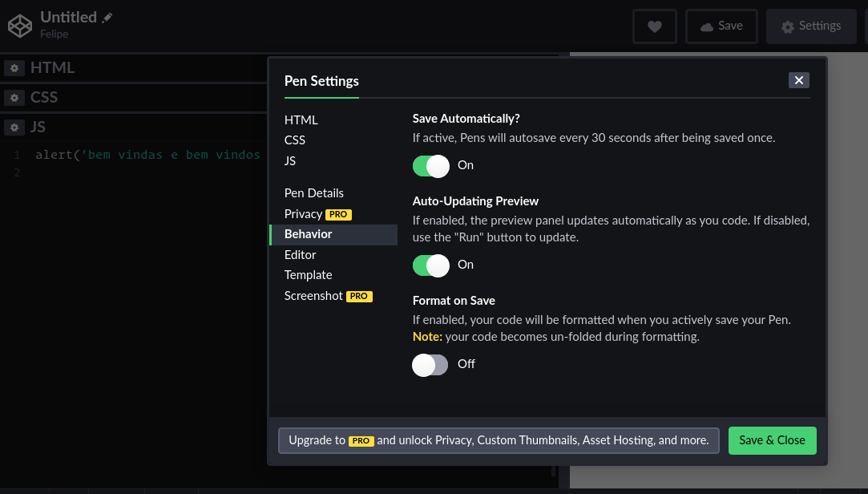Disable Auto-Updating Preview toggle
This screenshot has height=494, width=868.
[x=430, y=265]
